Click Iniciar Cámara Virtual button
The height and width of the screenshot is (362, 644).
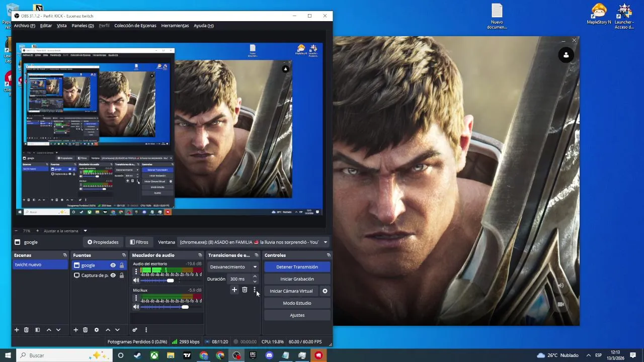tap(291, 291)
